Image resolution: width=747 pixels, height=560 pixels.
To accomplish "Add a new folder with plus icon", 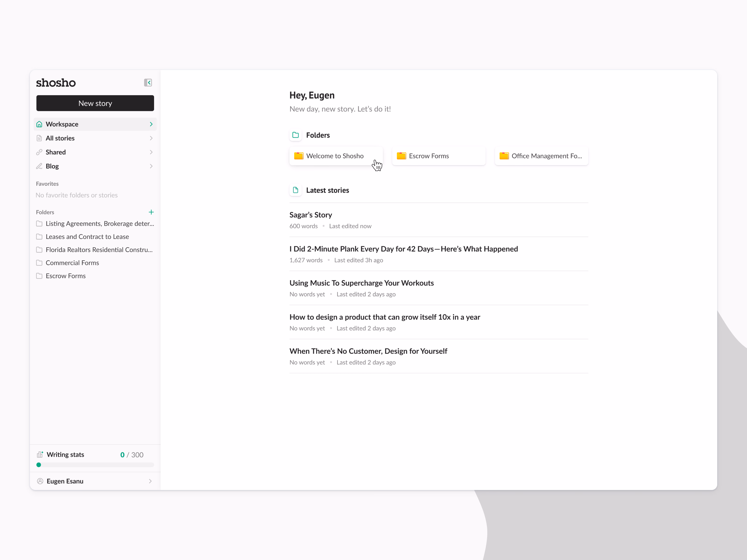I will (x=151, y=212).
